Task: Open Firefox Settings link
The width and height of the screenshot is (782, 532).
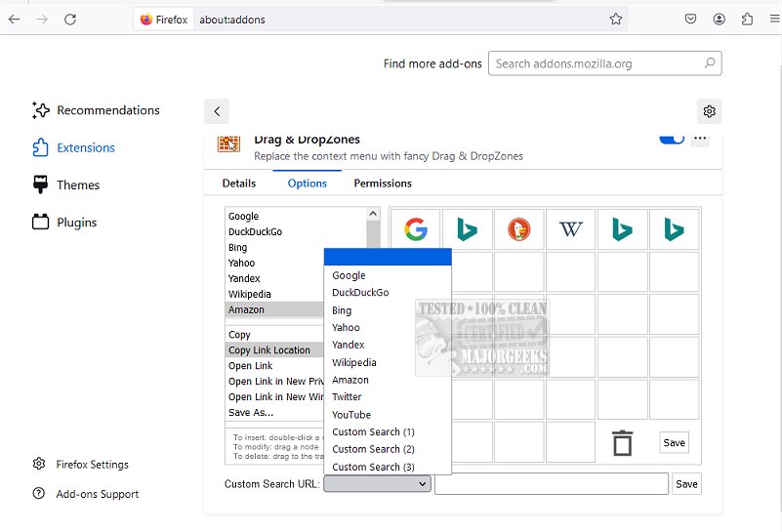Action: (x=80, y=465)
